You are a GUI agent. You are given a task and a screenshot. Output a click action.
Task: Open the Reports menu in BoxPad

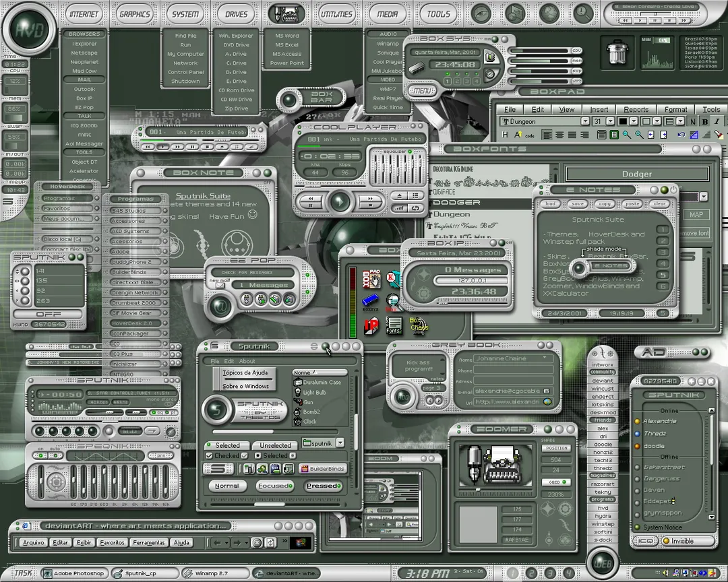pyautogui.click(x=636, y=110)
